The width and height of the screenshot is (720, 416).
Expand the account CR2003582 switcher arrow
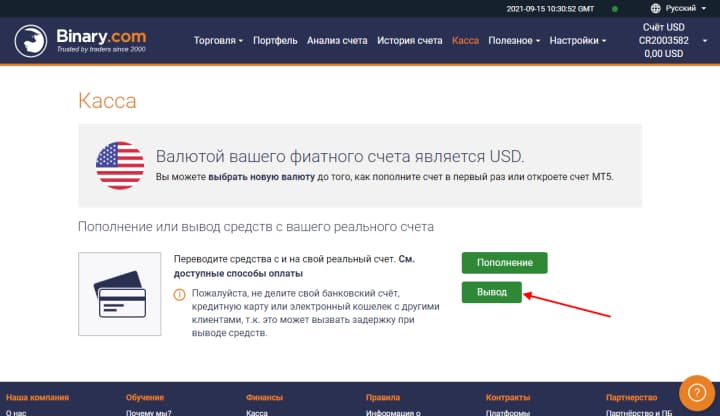pyautogui.click(x=705, y=41)
